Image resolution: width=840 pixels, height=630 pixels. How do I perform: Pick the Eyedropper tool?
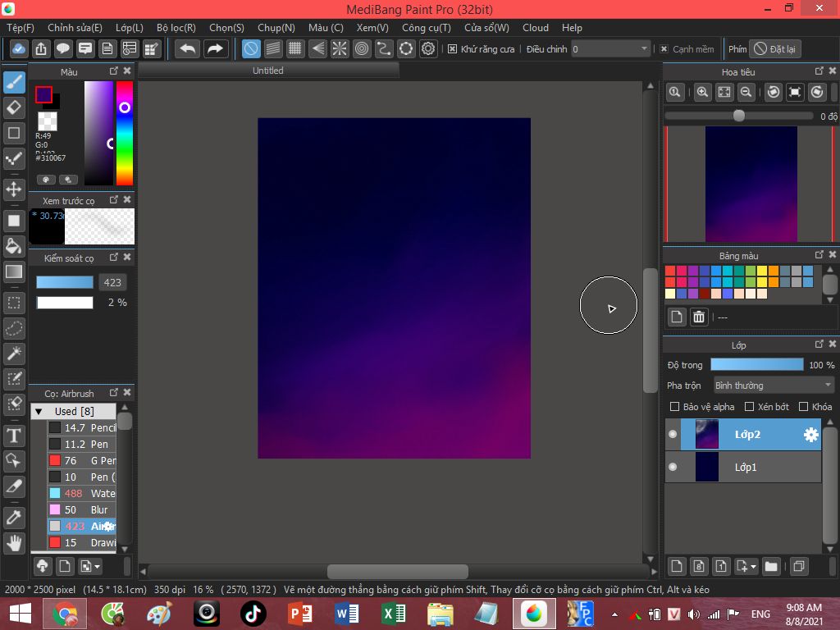(x=15, y=518)
